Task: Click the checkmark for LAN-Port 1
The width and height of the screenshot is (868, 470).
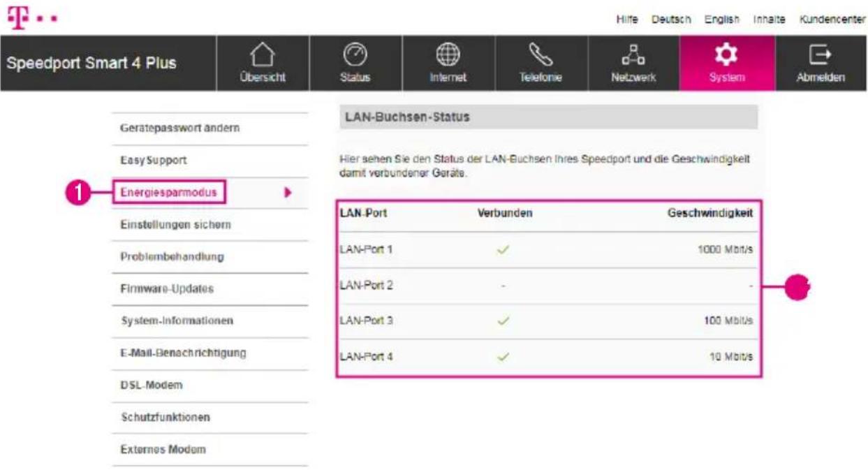Action: tap(503, 249)
